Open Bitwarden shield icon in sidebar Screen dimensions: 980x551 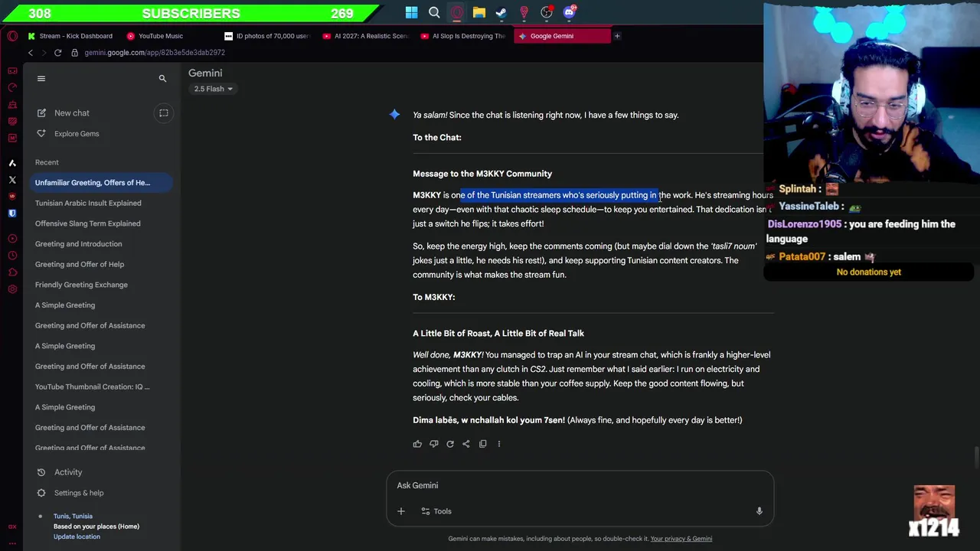click(x=12, y=214)
